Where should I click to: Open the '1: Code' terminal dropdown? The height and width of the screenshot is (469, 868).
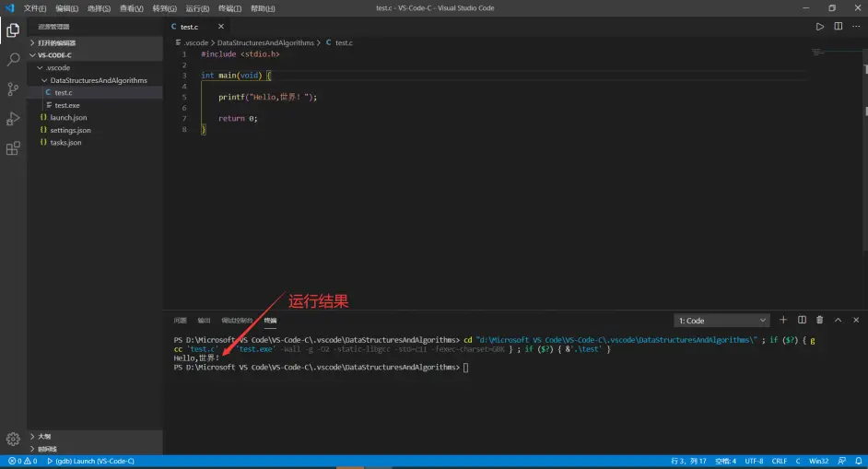click(722, 321)
